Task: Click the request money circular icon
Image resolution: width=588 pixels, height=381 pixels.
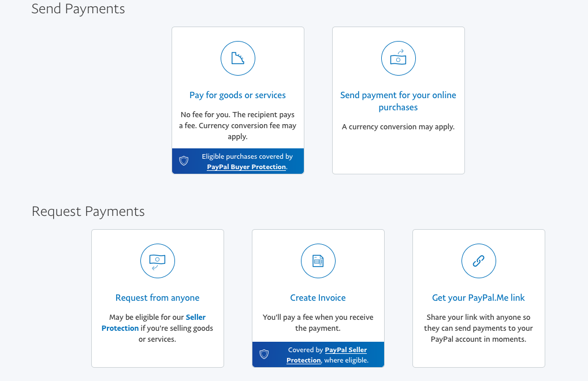Action: (x=158, y=261)
